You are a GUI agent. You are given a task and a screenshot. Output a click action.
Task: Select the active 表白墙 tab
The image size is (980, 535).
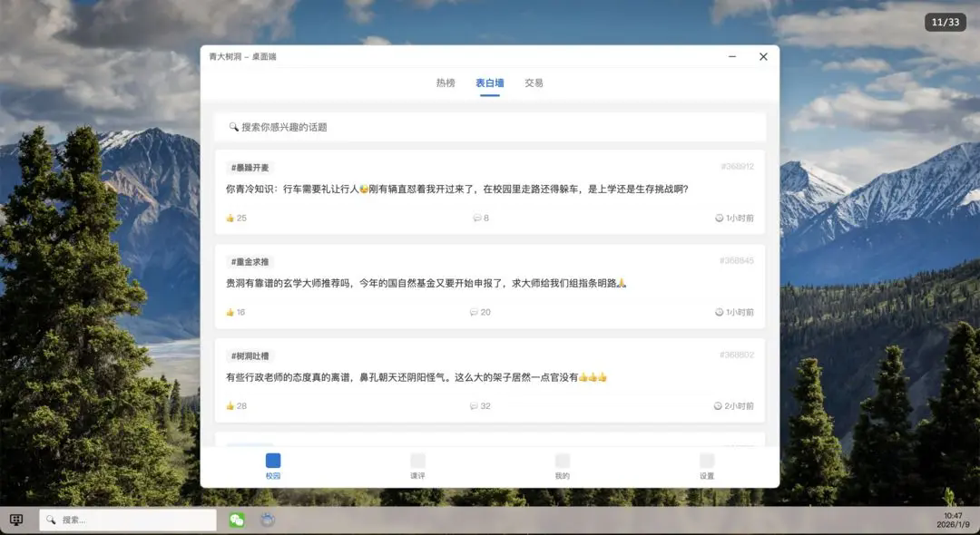(x=490, y=83)
